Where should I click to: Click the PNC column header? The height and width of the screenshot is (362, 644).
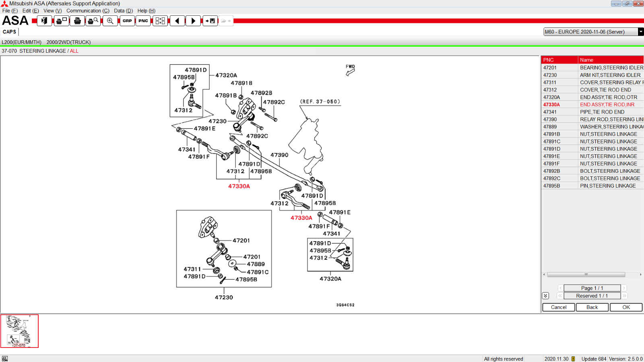[559, 60]
